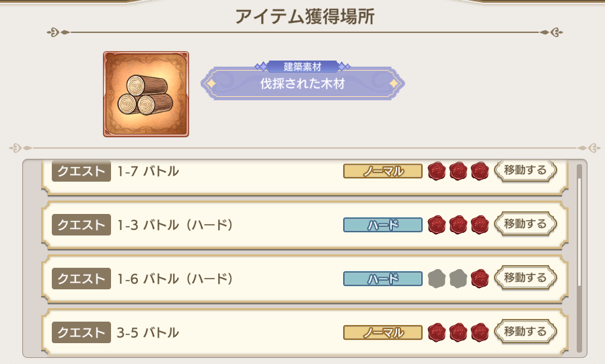The height and width of the screenshot is (364, 605).
Task: Click the 3-5 バトル quest row title
Action: [x=148, y=332]
